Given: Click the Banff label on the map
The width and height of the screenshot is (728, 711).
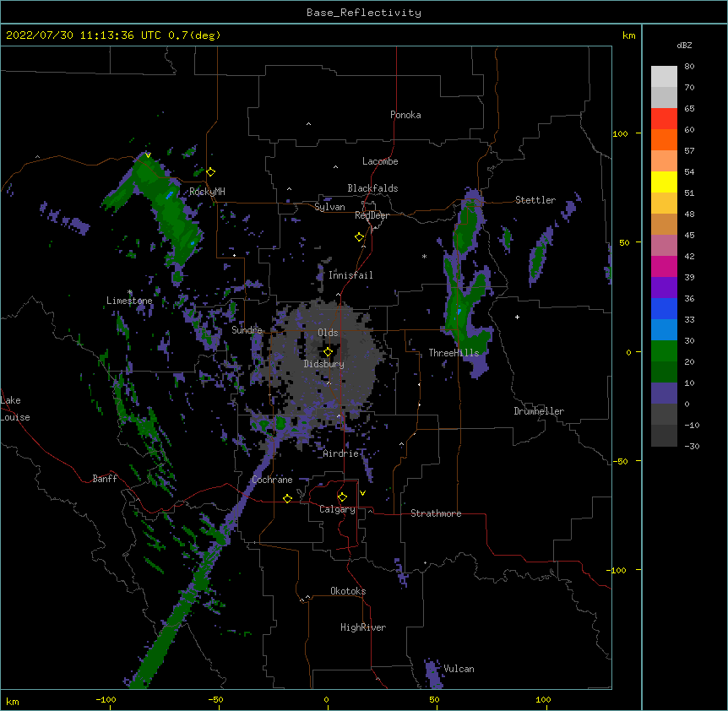Looking at the screenshot, I should pos(105,479).
